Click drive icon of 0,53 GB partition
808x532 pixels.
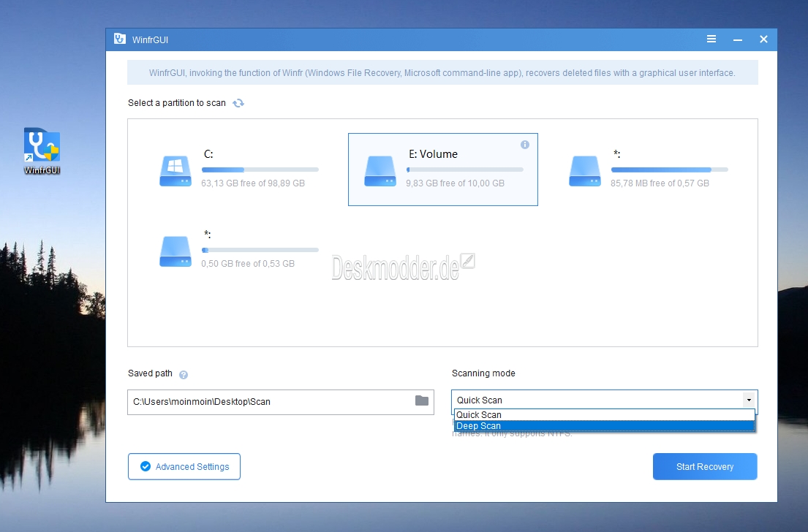175,251
